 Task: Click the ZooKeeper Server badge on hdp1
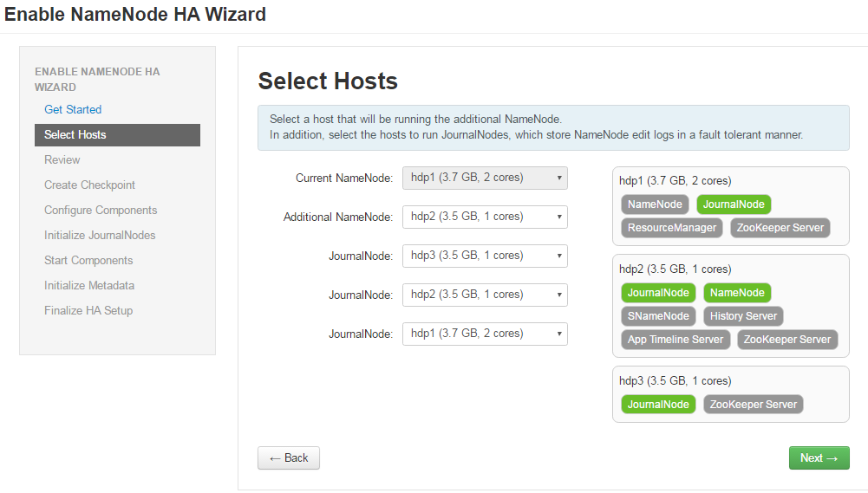(780, 227)
